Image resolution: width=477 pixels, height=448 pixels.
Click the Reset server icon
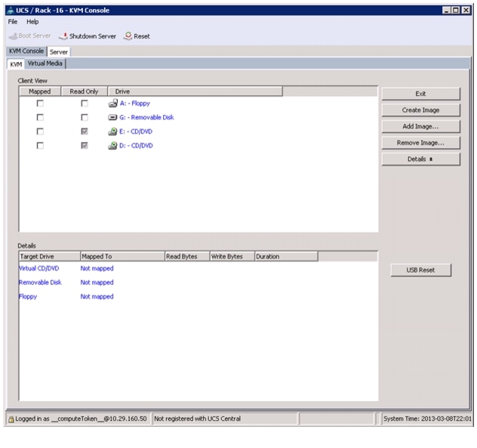(128, 36)
